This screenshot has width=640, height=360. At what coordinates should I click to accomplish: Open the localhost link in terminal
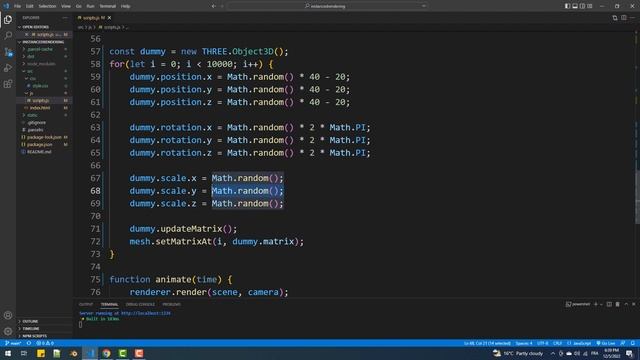pyautogui.click(x=146, y=313)
